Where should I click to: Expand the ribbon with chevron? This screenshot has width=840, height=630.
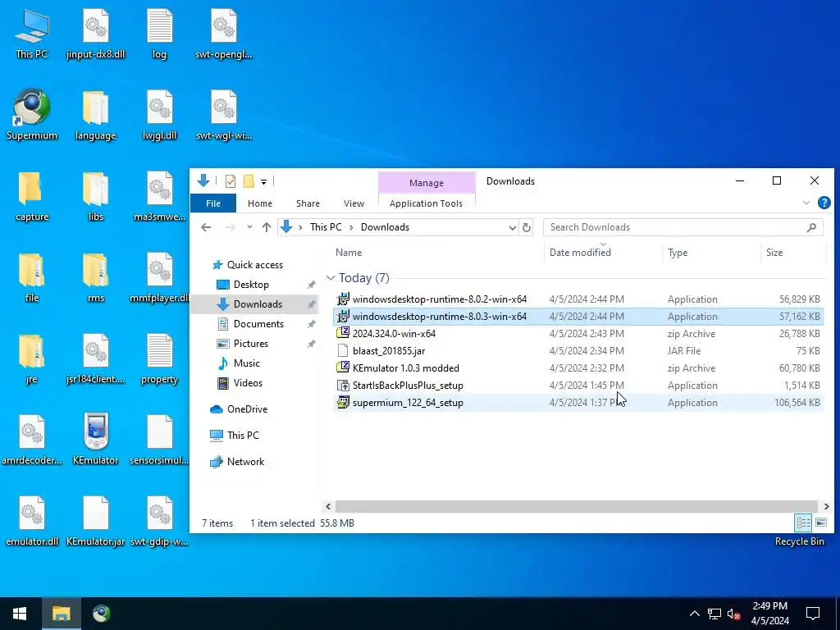[x=806, y=203]
